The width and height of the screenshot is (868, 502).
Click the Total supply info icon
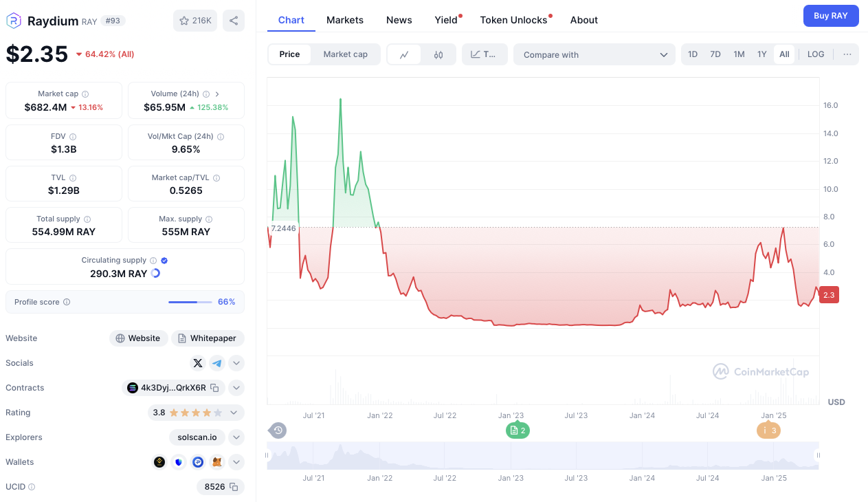(x=87, y=219)
